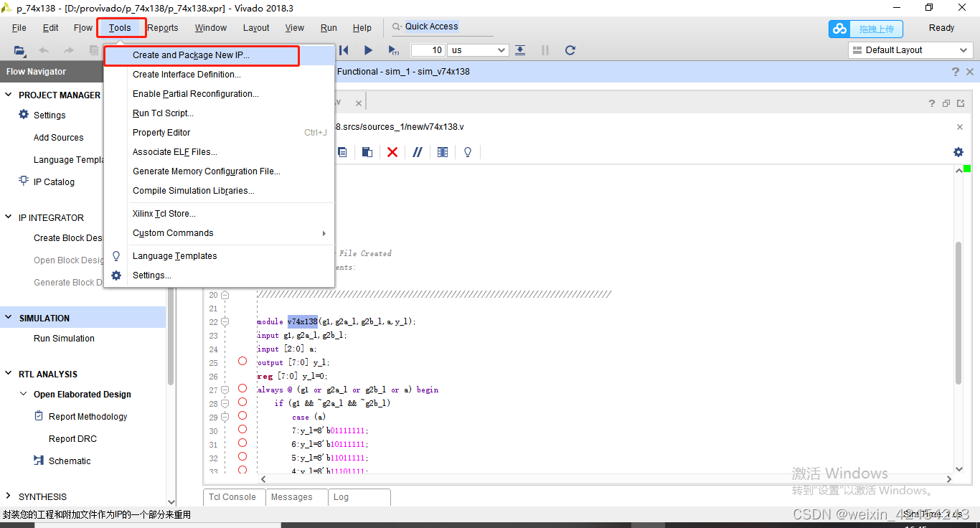This screenshot has width=980, height=528.
Task: Collapse RTL ANALYSIS section
Action: (x=9, y=374)
